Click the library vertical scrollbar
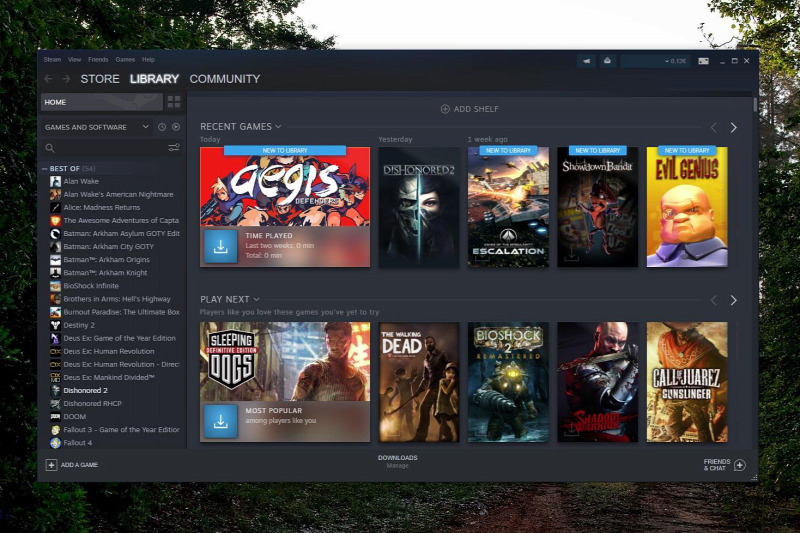Screen dimensions: 800x533 755,105
